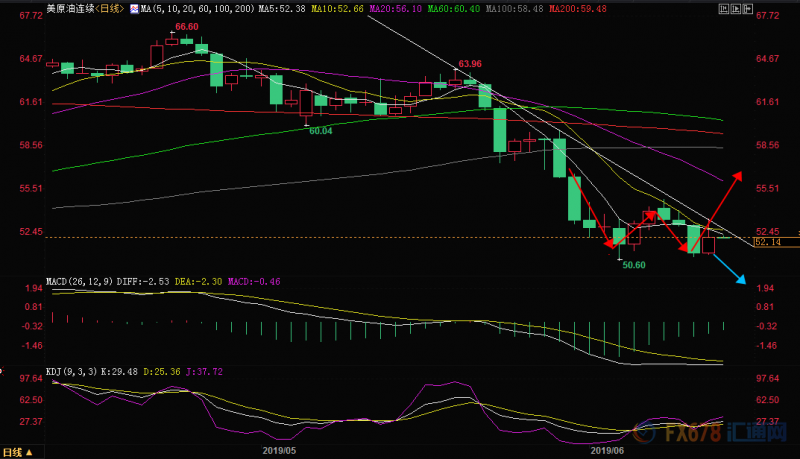Viewport: 800px width, 459px height.
Task: Open the 日线 period selector at bottom left
Action: [x=18, y=452]
